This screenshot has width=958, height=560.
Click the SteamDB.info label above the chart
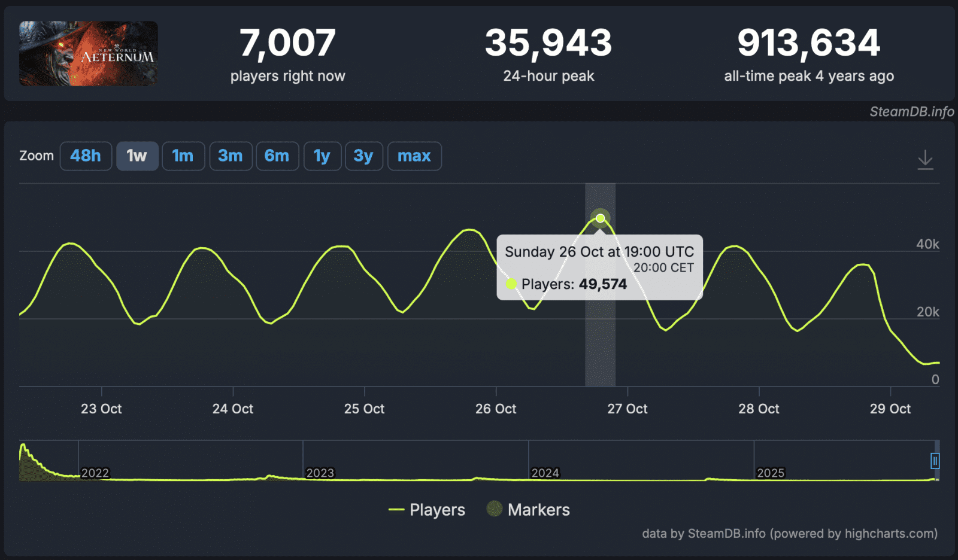(x=911, y=111)
